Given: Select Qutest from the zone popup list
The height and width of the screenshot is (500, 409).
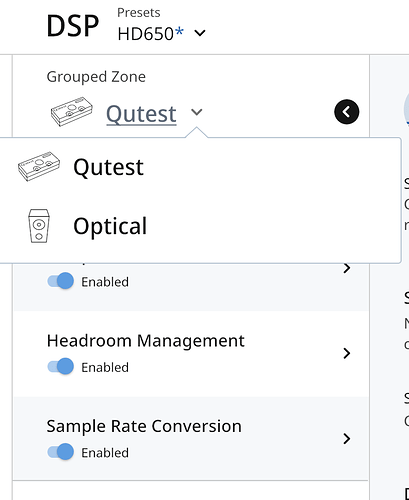Looking at the screenshot, I should pos(200,167).
